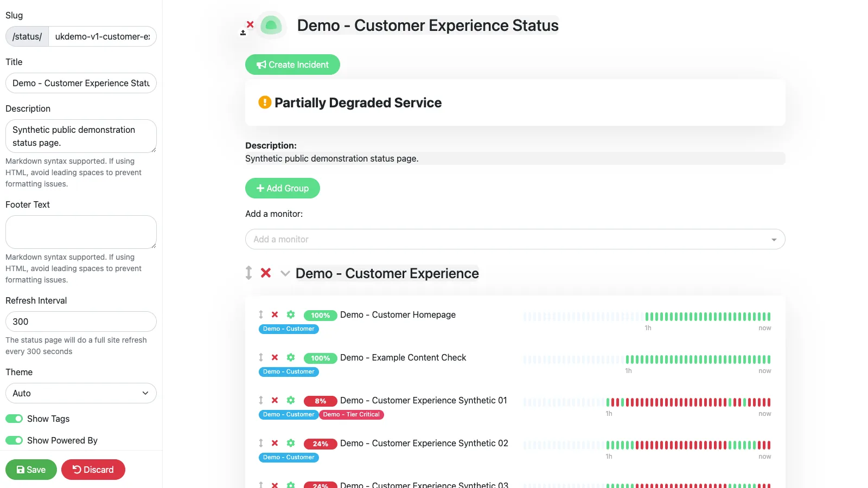
Task: Click the Customer Experience Synthetic 02 monitor name
Action: [424, 443]
